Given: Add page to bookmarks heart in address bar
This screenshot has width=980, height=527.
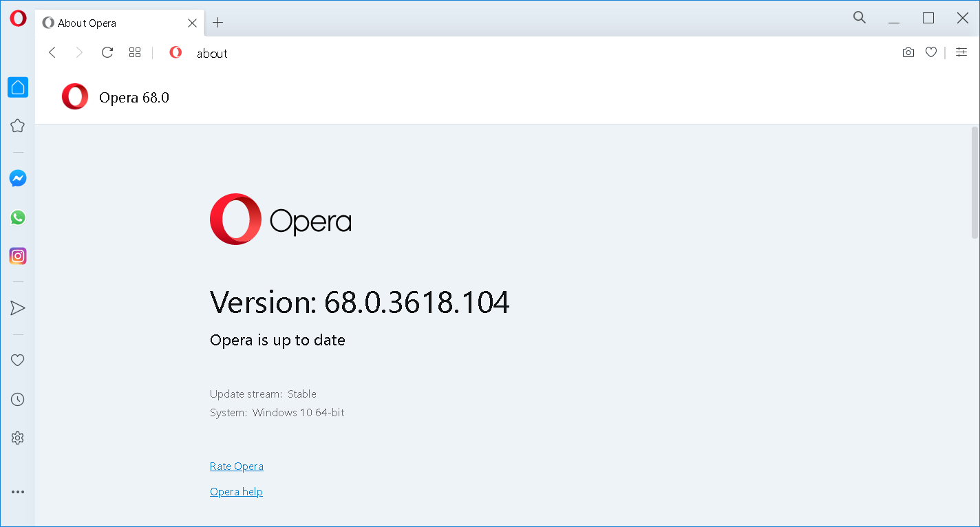Looking at the screenshot, I should pyautogui.click(x=931, y=52).
